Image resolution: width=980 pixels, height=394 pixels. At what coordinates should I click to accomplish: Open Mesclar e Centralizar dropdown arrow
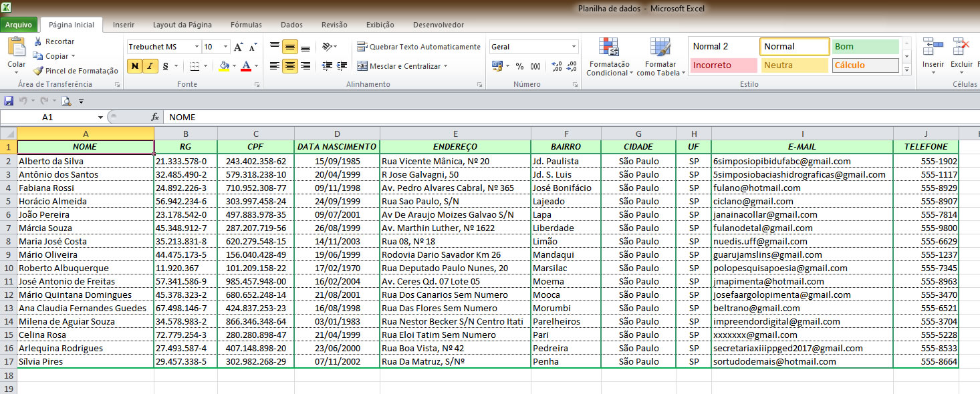(445, 66)
